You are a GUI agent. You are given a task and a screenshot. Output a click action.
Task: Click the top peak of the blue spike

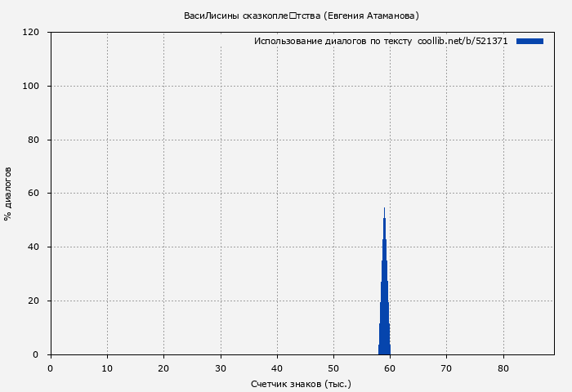click(384, 210)
